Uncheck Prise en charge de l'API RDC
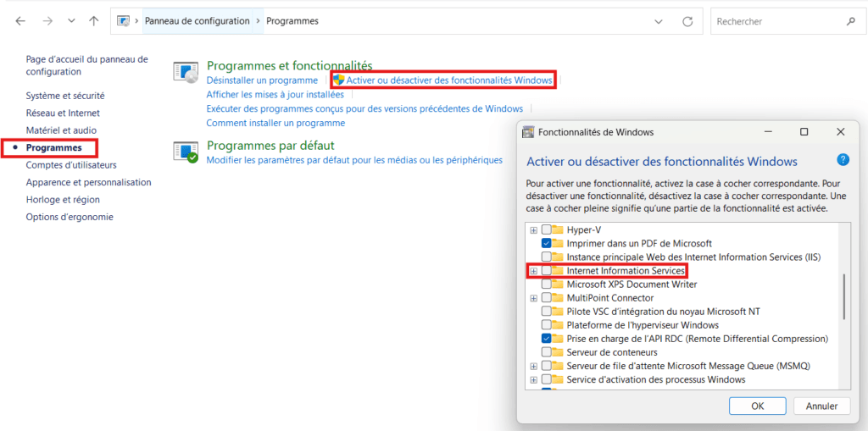The height and width of the screenshot is (431, 868). point(547,339)
